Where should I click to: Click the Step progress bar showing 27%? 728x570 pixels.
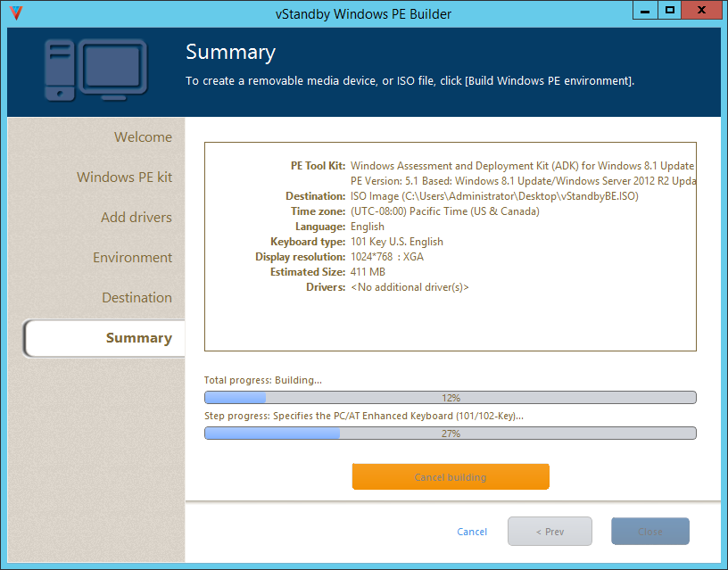pos(450,434)
